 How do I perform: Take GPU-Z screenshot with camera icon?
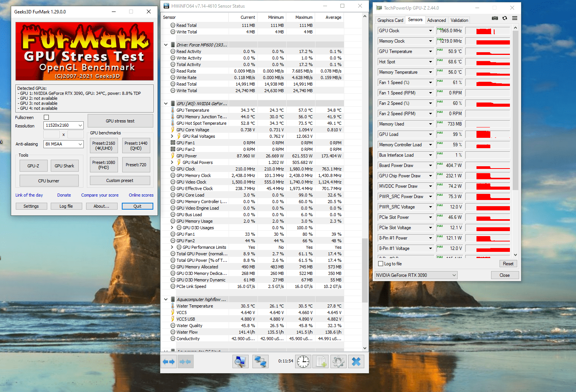tap(495, 18)
